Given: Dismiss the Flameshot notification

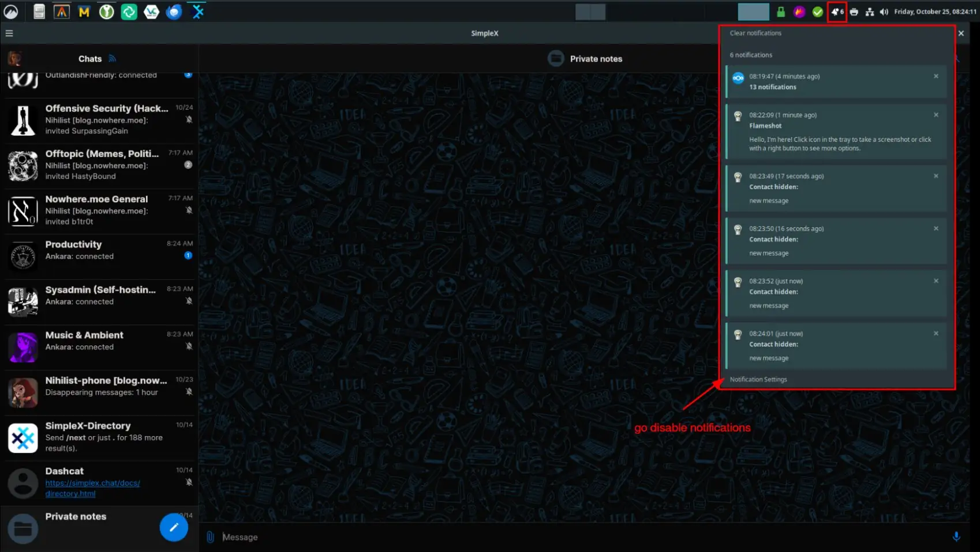Looking at the screenshot, I should pos(936,115).
